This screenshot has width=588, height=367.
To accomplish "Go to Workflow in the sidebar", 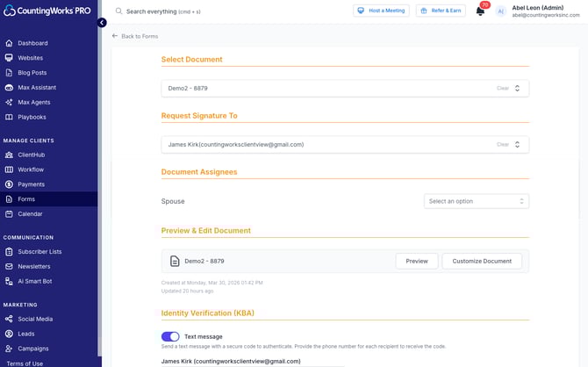I will pyautogui.click(x=31, y=169).
